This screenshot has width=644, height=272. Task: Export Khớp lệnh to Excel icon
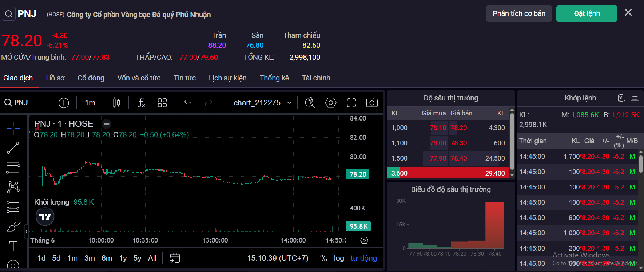point(622,98)
